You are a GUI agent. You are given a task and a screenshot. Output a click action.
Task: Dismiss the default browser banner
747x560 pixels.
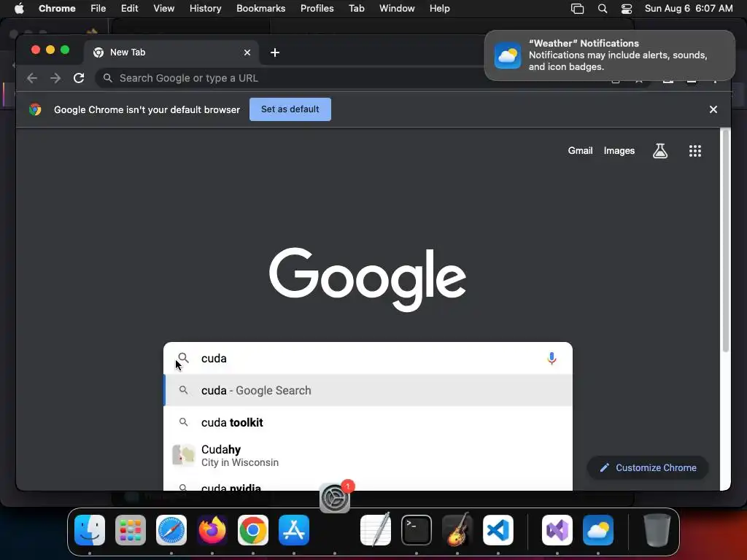(713, 109)
